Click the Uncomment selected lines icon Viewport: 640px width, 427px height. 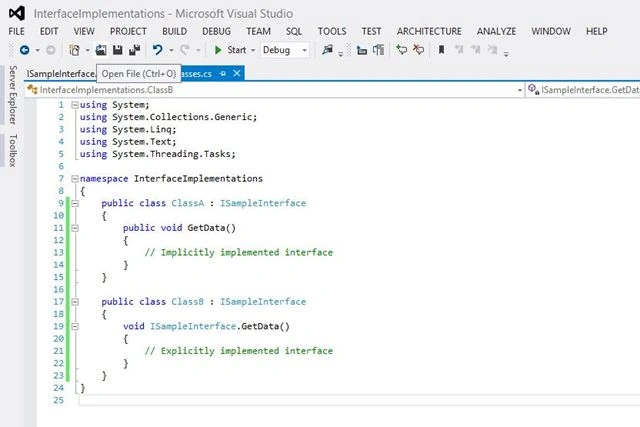coord(418,50)
